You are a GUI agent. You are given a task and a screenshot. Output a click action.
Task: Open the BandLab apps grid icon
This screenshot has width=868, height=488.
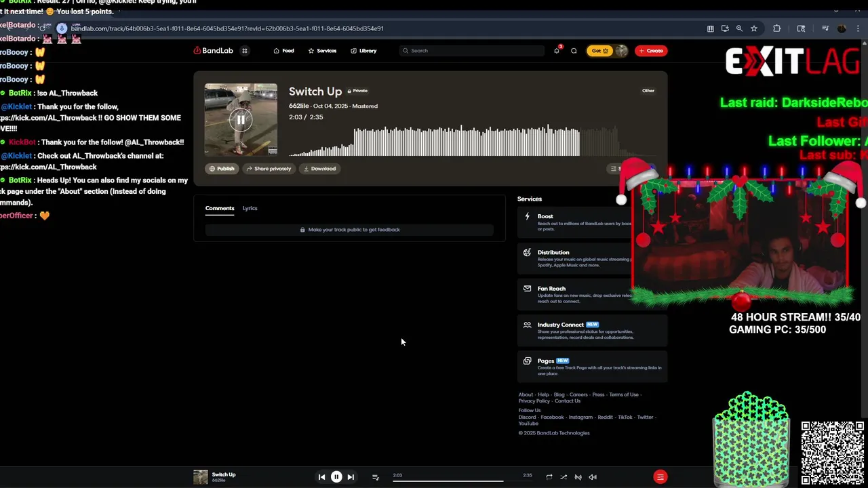tap(245, 51)
